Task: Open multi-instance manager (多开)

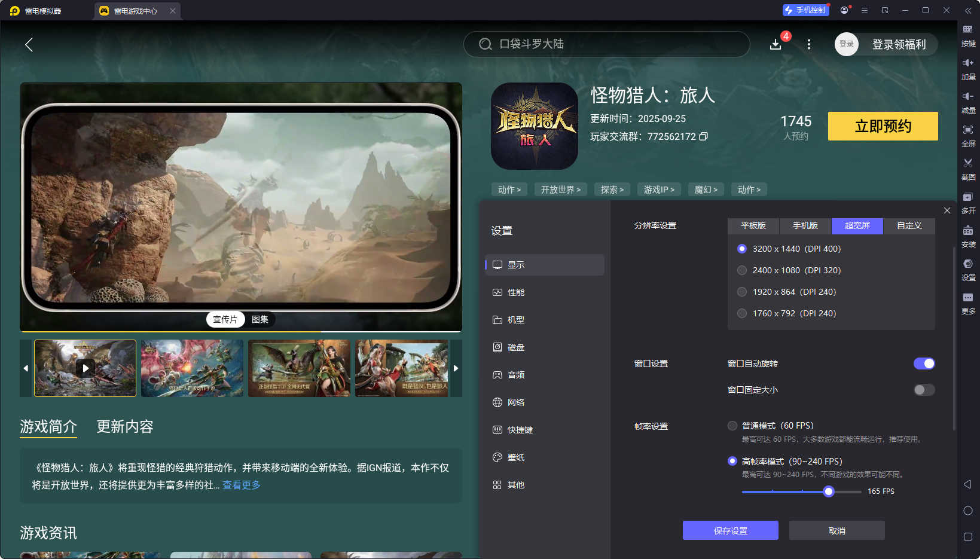Action: click(969, 202)
